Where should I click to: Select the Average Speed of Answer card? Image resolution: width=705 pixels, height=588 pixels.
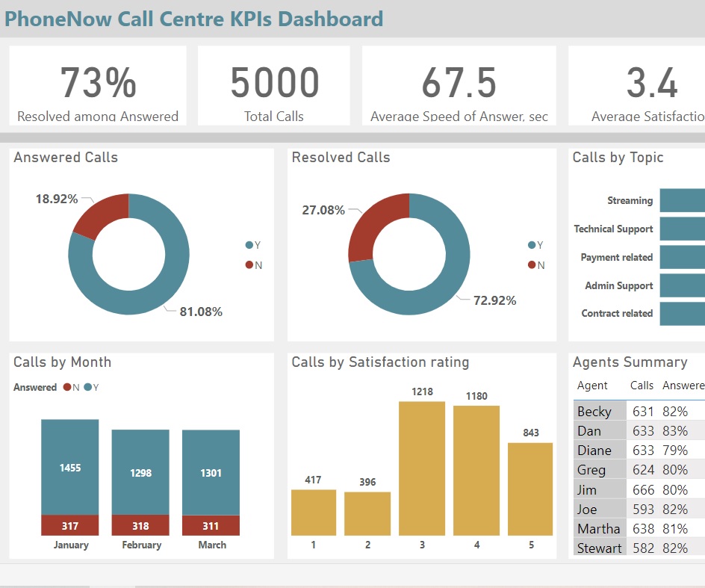[459, 85]
